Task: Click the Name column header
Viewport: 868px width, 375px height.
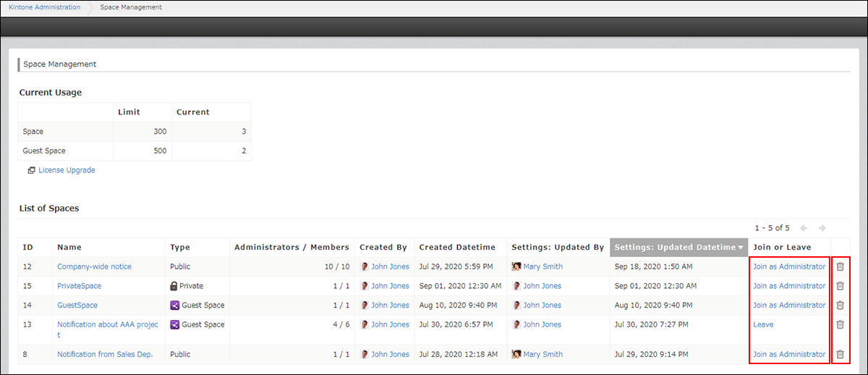Action: click(x=69, y=248)
